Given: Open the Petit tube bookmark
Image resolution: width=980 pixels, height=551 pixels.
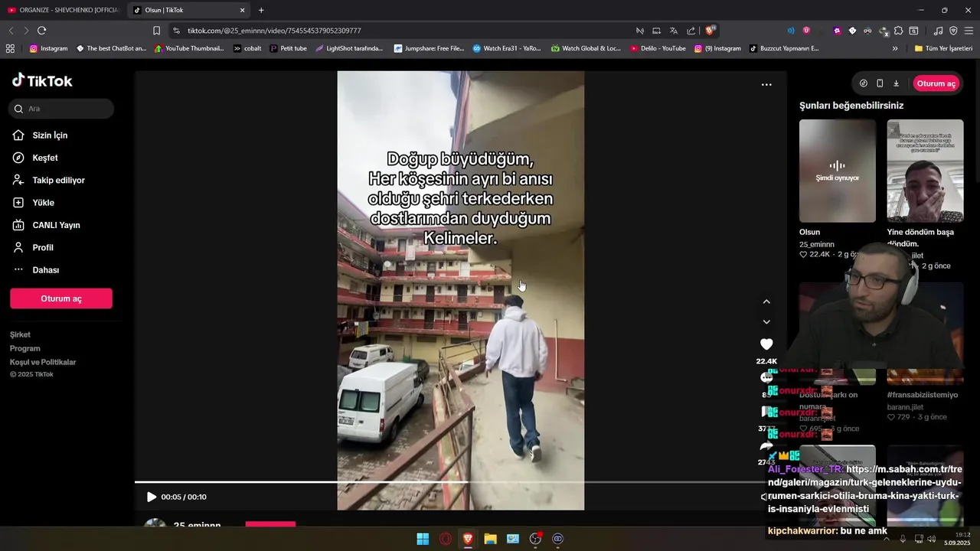Looking at the screenshot, I should click(x=288, y=48).
